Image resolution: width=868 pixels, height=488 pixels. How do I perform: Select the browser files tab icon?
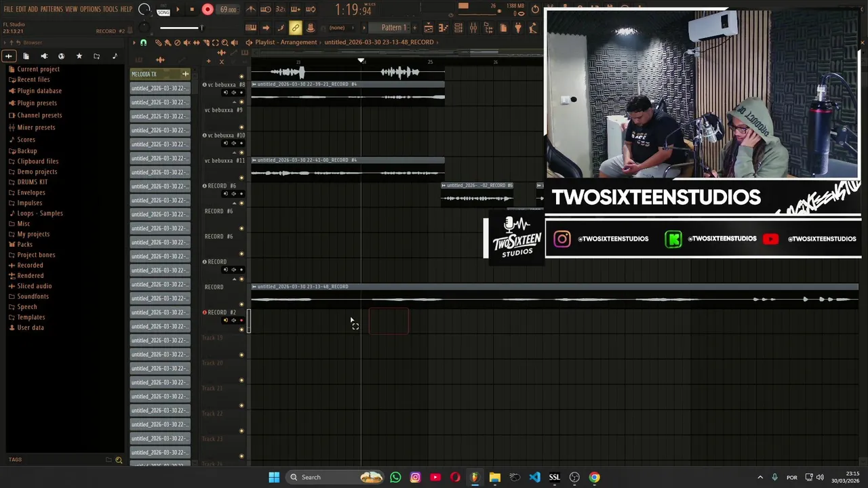tap(26, 56)
